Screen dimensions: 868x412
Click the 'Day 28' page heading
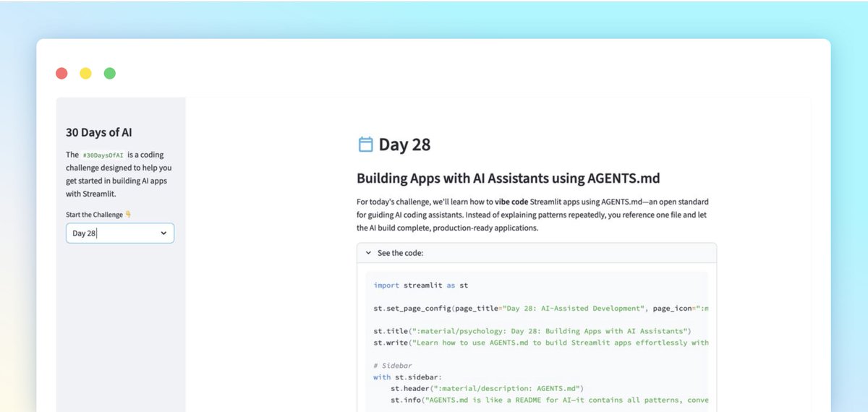click(404, 144)
